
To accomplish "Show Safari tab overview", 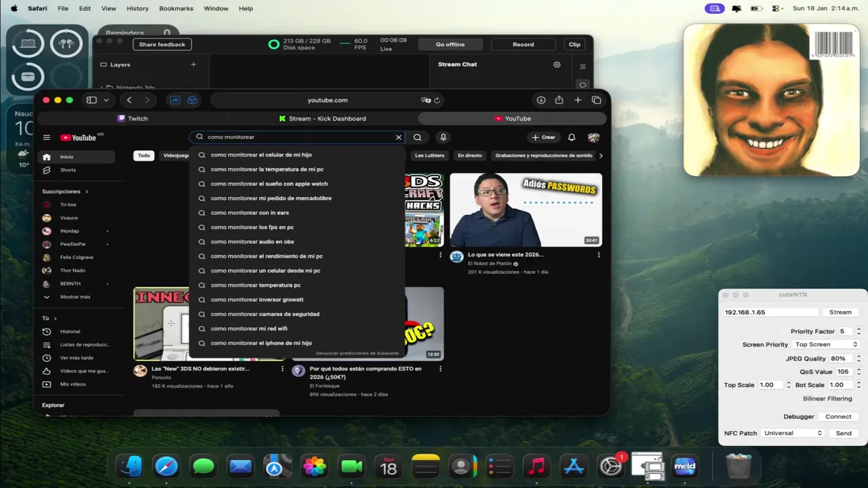I will click(596, 100).
